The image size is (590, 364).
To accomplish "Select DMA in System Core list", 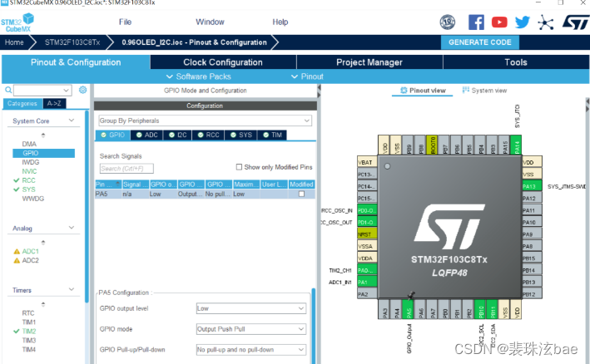I will point(29,144).
